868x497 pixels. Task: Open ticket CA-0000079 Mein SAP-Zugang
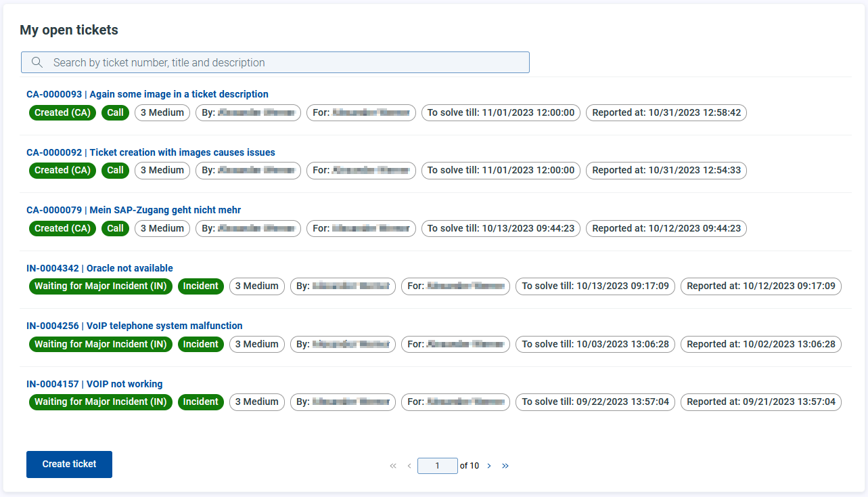(134, 210)
